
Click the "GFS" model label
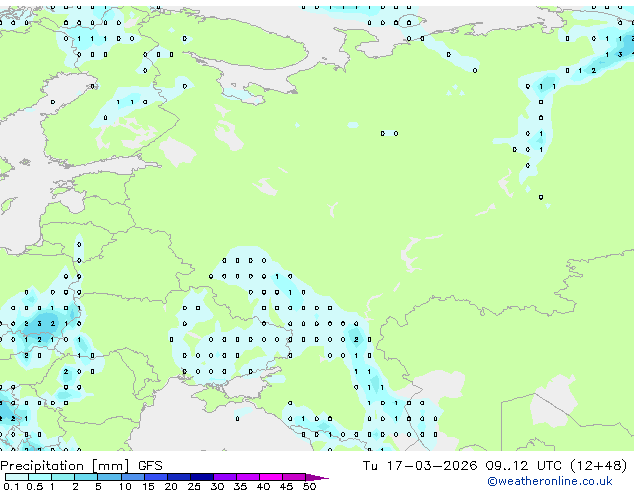pos(150,466)
